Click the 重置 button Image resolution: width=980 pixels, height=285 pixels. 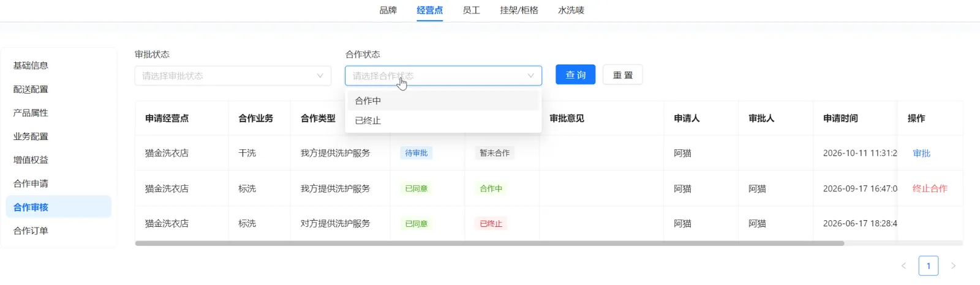click(x=622, y=75)
